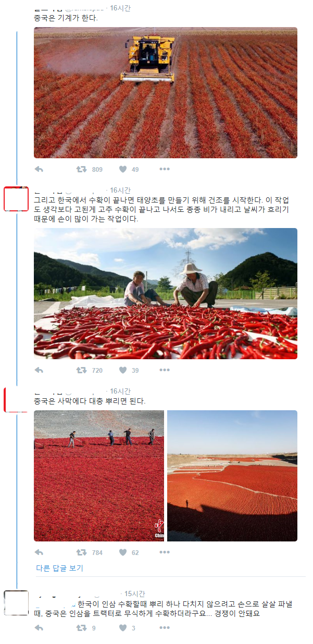
Task: Click the 다른 답글 보기 link
Action: 59,568
